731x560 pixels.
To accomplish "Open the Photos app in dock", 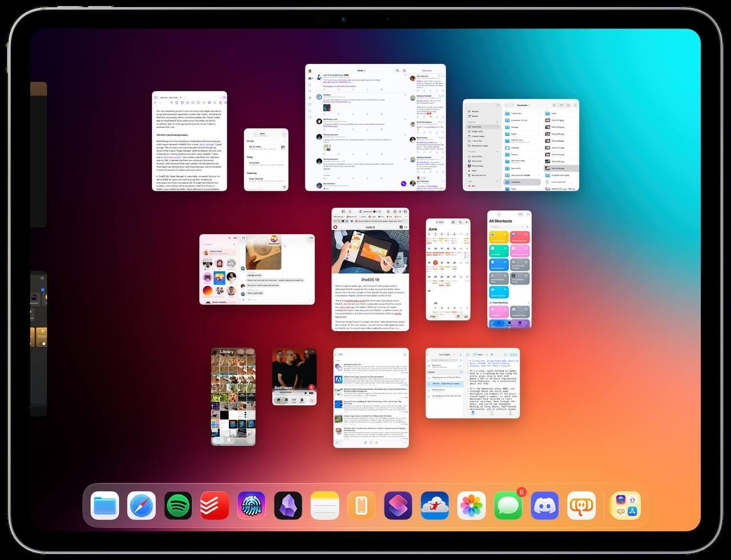I will click(x=471, y=505).
